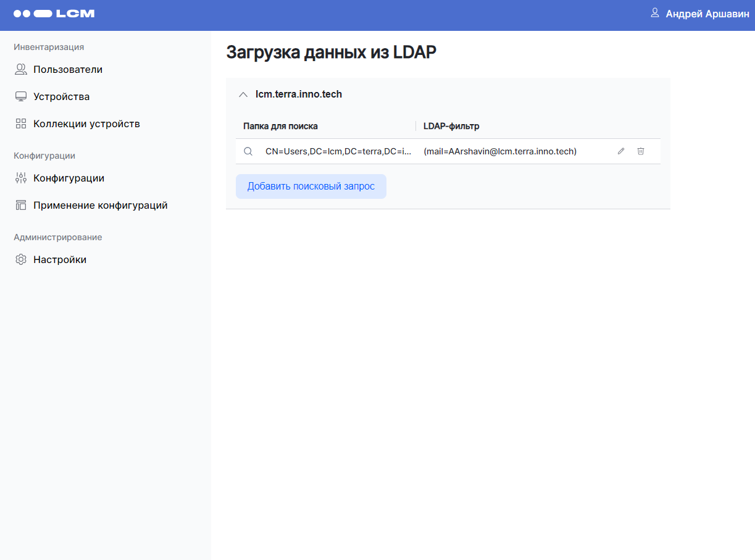Switch to Применение конфигураций page
Screen dimensions: 755x560
coord(100,205)
